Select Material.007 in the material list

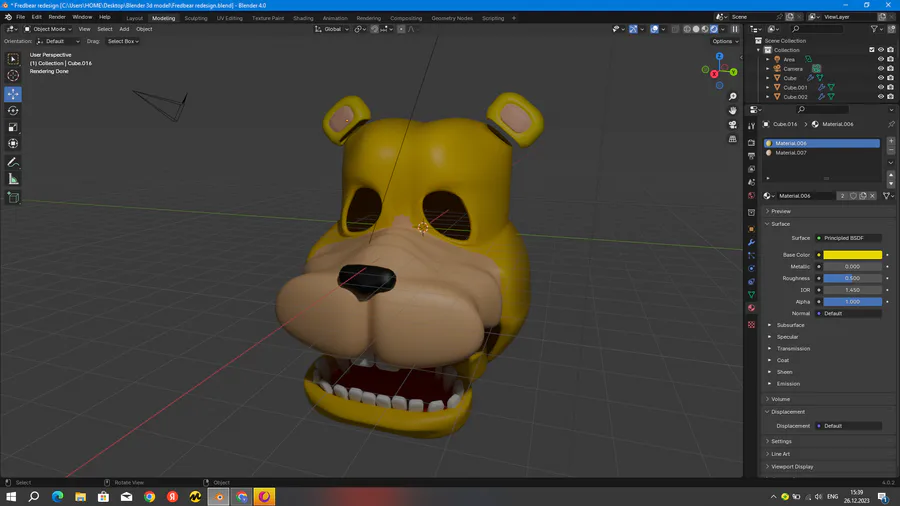pyautogui.click(x=790, y=153)
